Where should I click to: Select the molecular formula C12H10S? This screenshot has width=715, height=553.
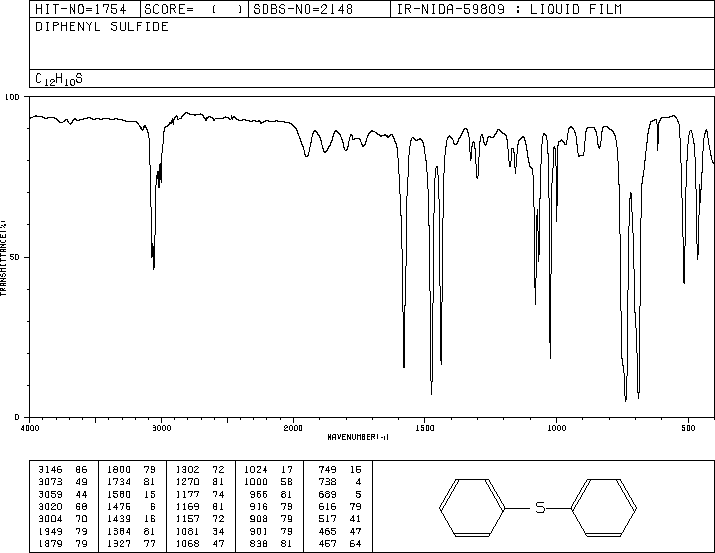[x=59, y=79]
